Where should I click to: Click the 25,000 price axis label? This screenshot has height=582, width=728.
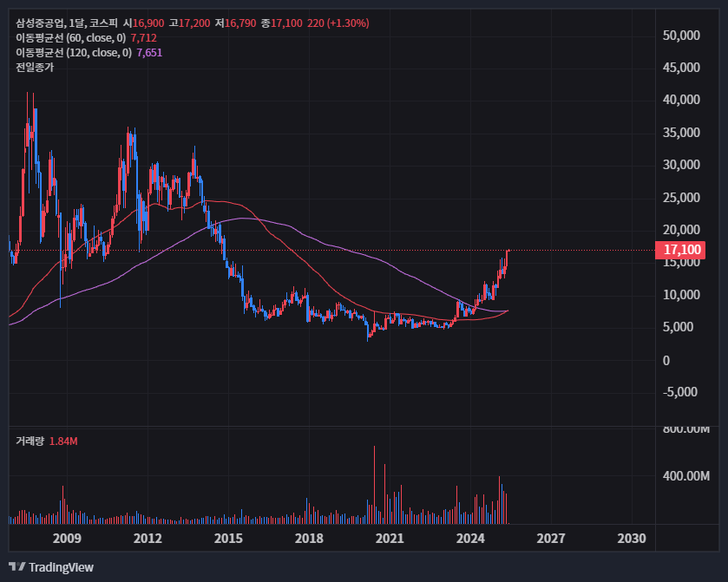click(681, 198)
